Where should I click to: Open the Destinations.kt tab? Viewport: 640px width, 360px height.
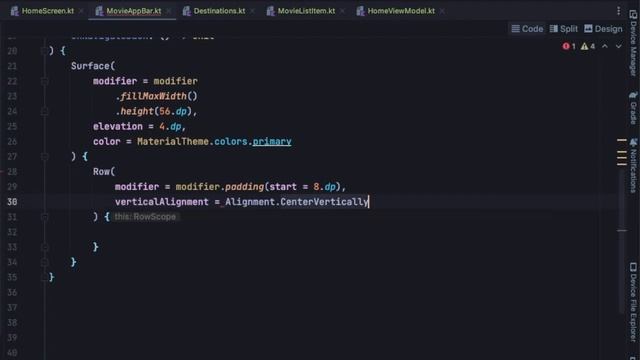click(x=219, y=11)
